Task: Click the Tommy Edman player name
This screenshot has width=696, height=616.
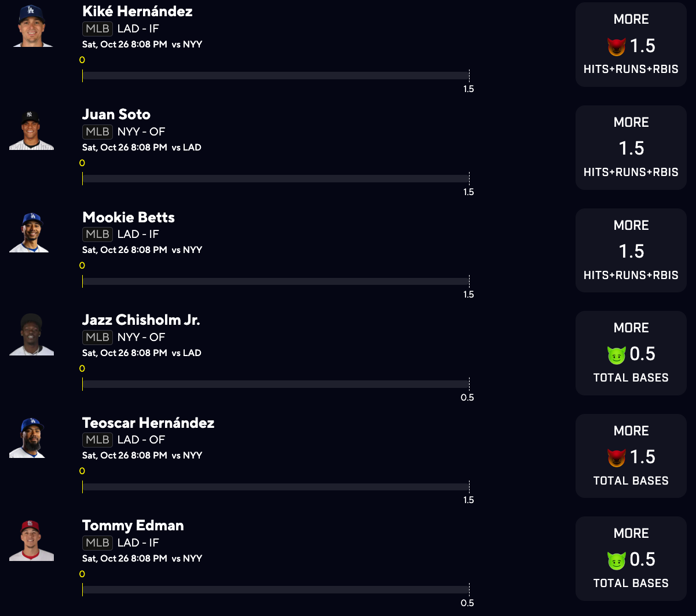Action: click(x=133, y=525)
